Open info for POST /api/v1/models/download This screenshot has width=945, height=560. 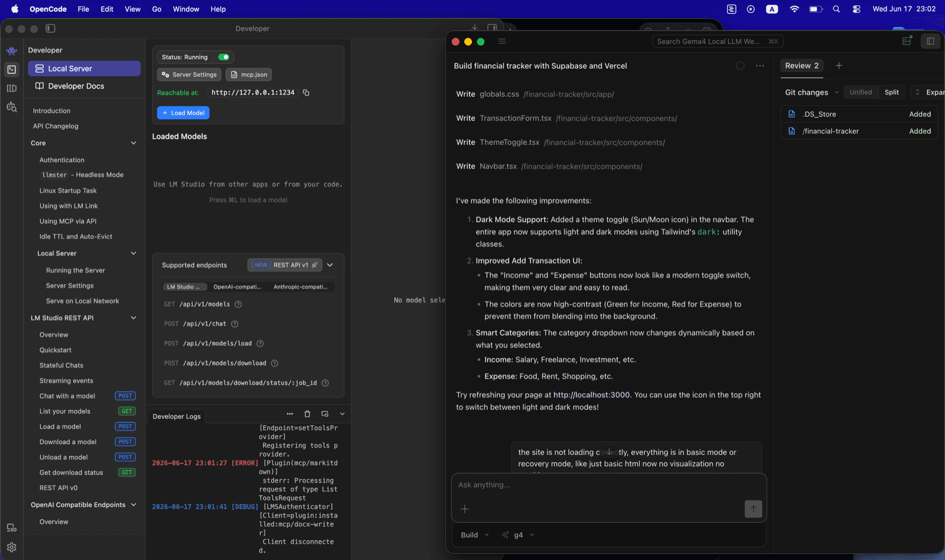click(275, 363)
